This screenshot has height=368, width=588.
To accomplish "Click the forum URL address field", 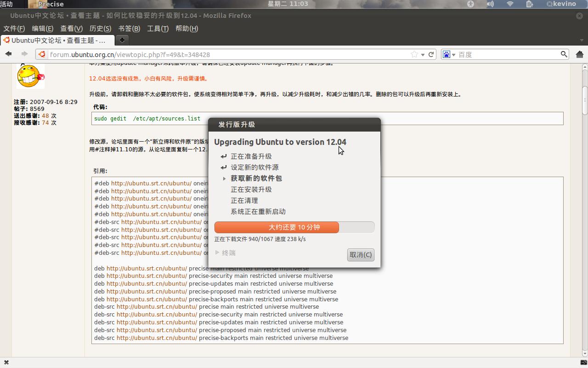I will 230,54.
